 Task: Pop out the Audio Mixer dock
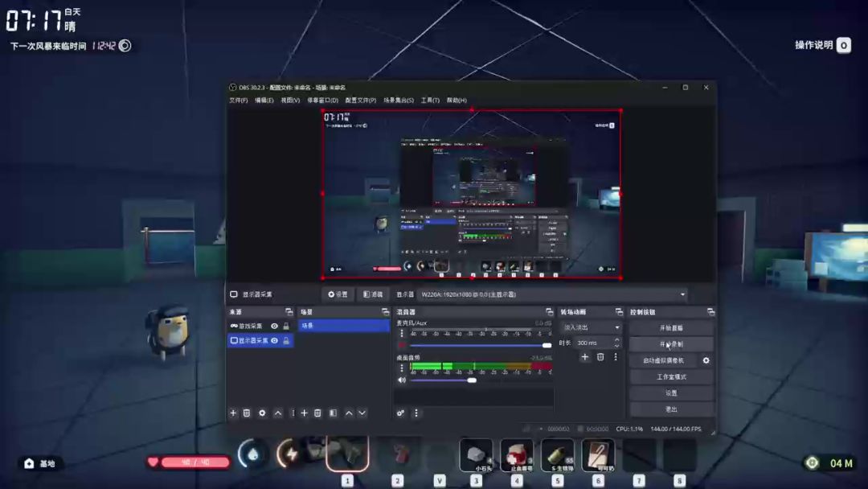coord(549,312)
